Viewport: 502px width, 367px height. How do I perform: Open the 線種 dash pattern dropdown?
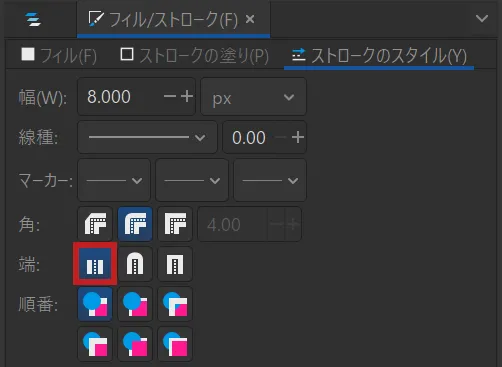coord(147,137)
